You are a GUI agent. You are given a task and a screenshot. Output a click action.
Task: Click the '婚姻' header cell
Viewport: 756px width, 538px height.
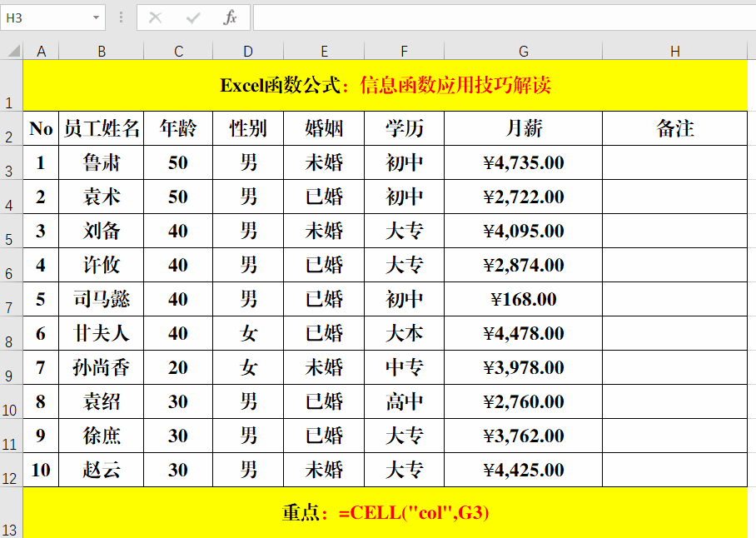(x=324, y=128)
